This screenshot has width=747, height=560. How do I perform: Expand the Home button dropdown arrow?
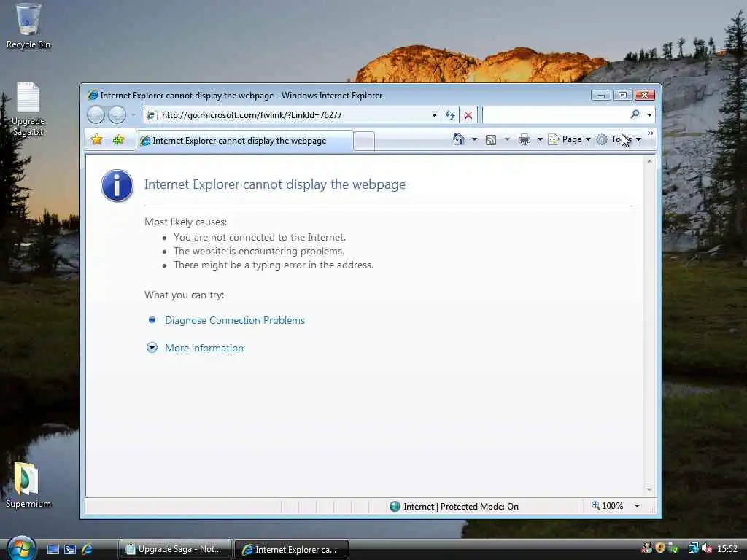tap(474, 139)
